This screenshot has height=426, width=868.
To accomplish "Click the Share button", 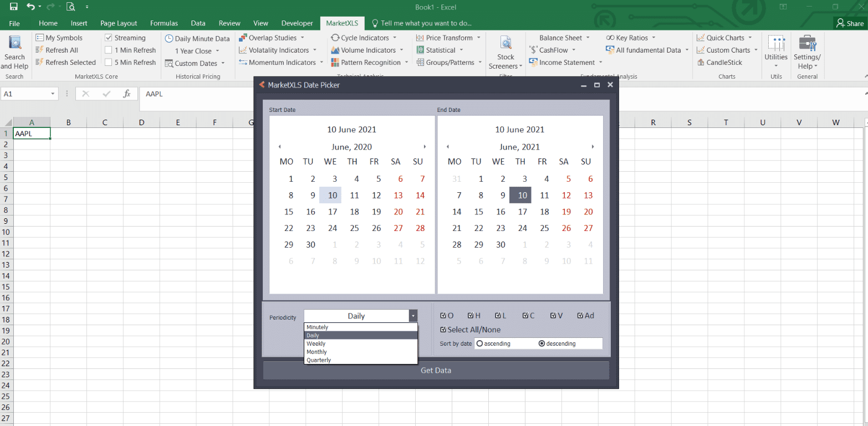I will (850, 23).
